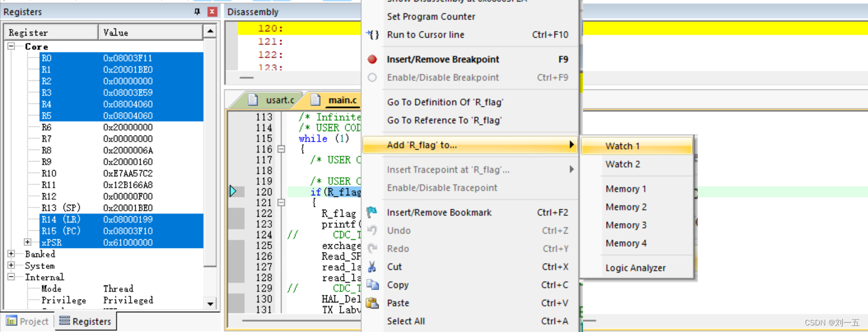Pin the Registers panel with the pushpin icon

click(x=197, y=12)
